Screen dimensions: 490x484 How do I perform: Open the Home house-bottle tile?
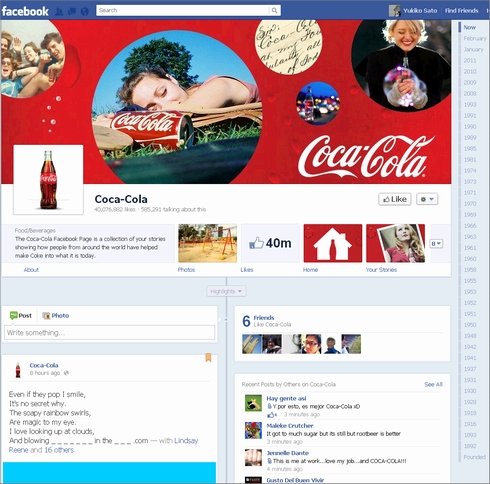pos(333,243)
